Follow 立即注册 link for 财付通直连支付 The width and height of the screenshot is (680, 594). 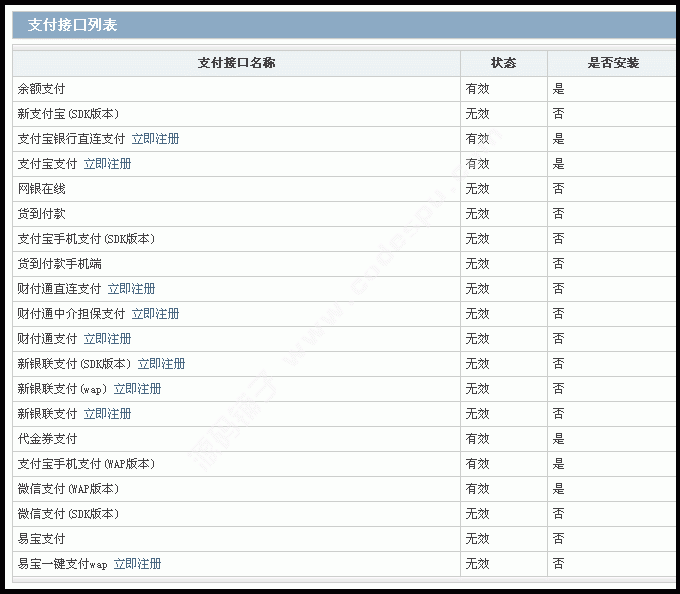tap(131, 289)
